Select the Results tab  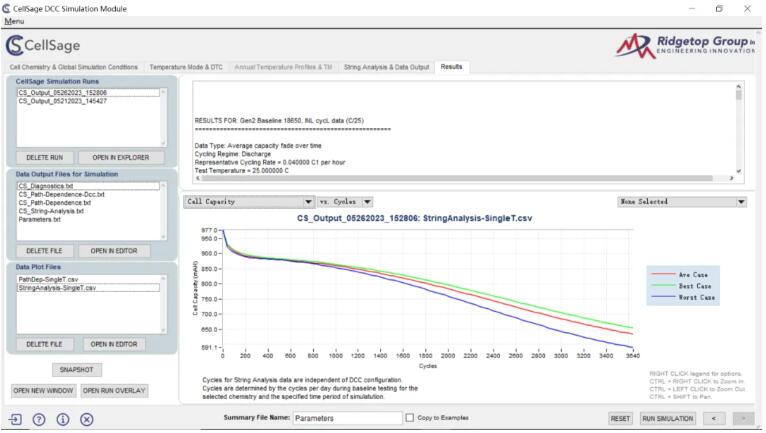click(x=451, y=67)
